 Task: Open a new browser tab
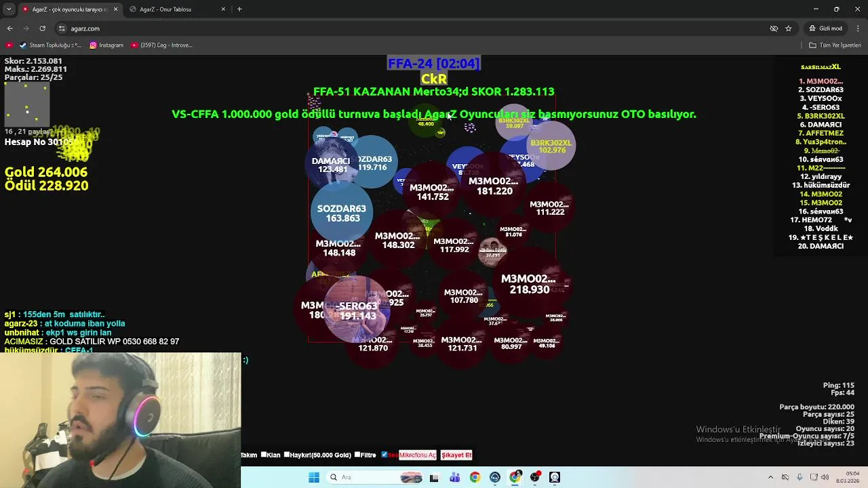click(239, 9)
